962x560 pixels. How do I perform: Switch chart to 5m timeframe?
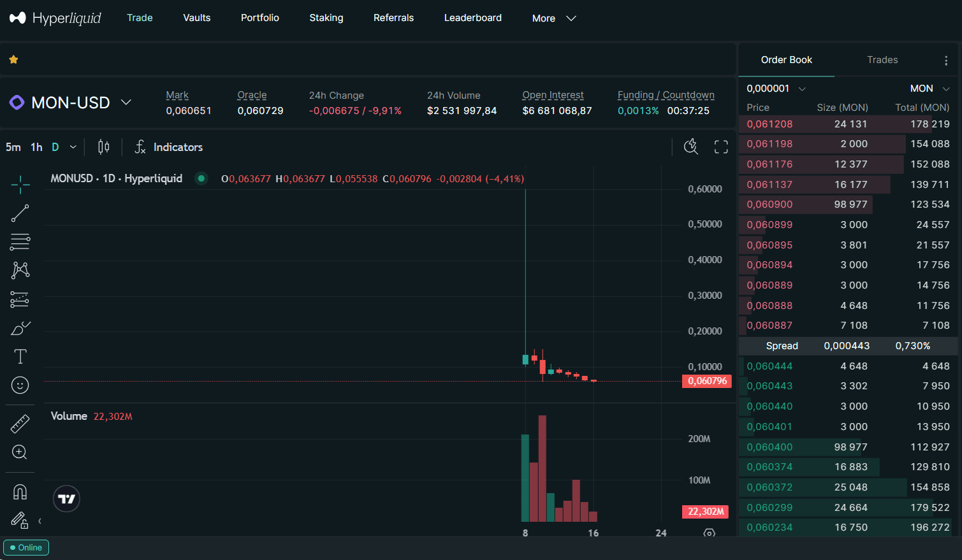13,147
